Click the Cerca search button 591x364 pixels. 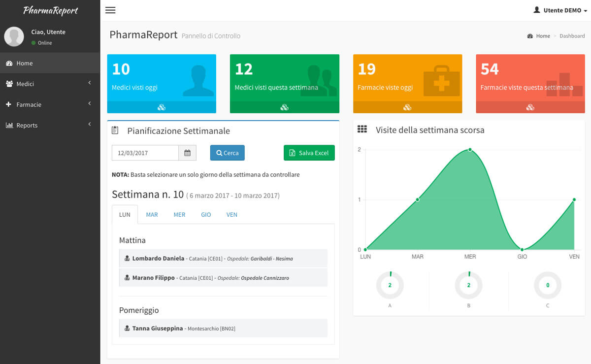click(227, 153)
